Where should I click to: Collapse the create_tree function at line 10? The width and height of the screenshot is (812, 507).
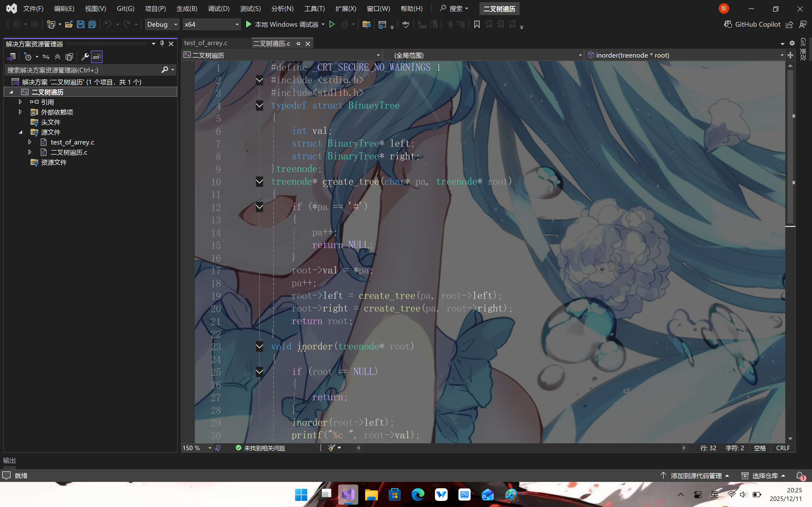pyautogui.click(x=259, y=182)
